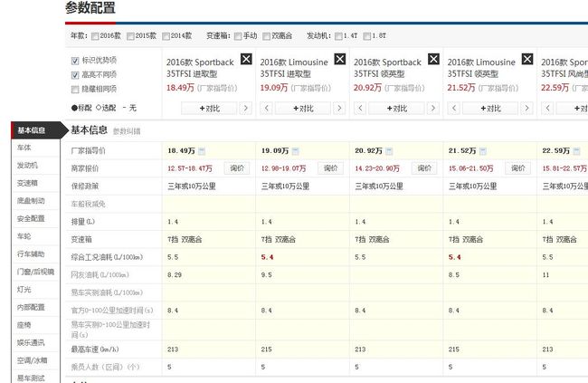The width and height of the screenshot is (588, 383).
Task: Click 询价 for 12.57-18.47万 offer
Action: tap(237, 168)
